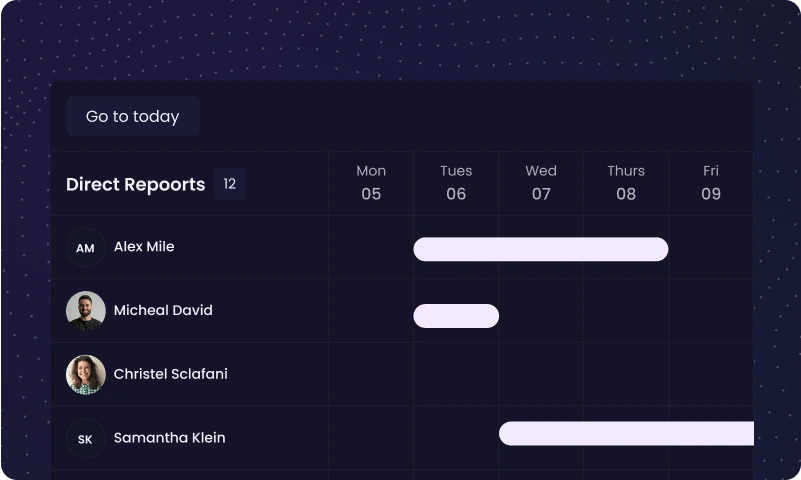
Task: Click the 12 reports count badge
Action: [229, 183]
